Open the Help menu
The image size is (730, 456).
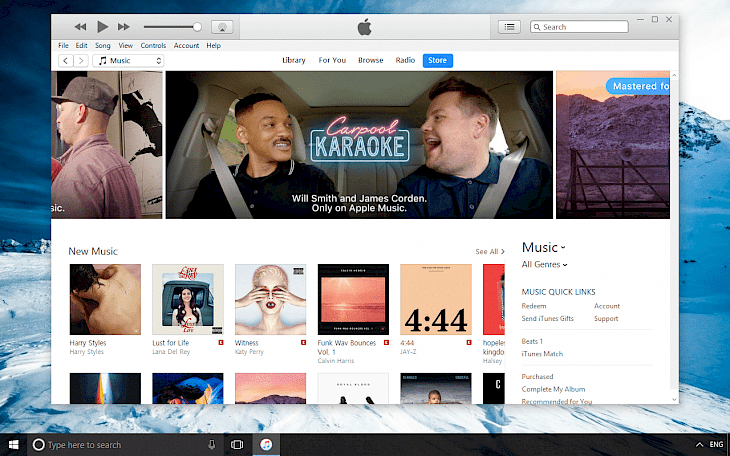pyautogui.click(x=214, y=45)
